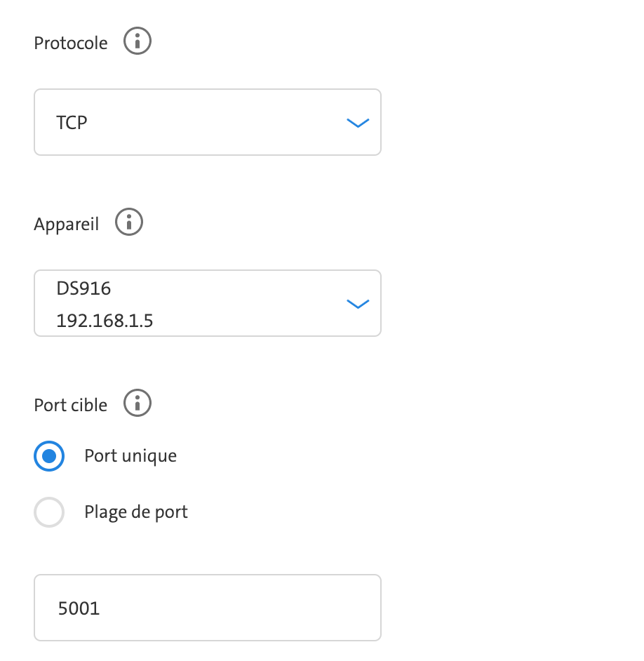Click the Appareil field label
The width and height of the screenshot is (644, 661).
click(67, 225)
